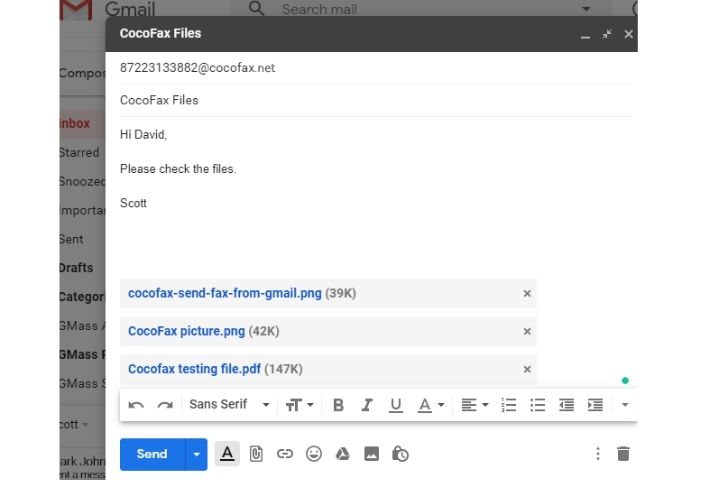Viewport: 720px width, 480px height.
Task: Undo the last edit
Action: point(136,405)
